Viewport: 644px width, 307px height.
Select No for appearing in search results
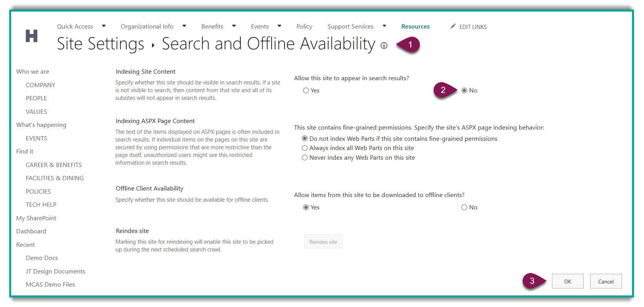(x=464, y=91)
